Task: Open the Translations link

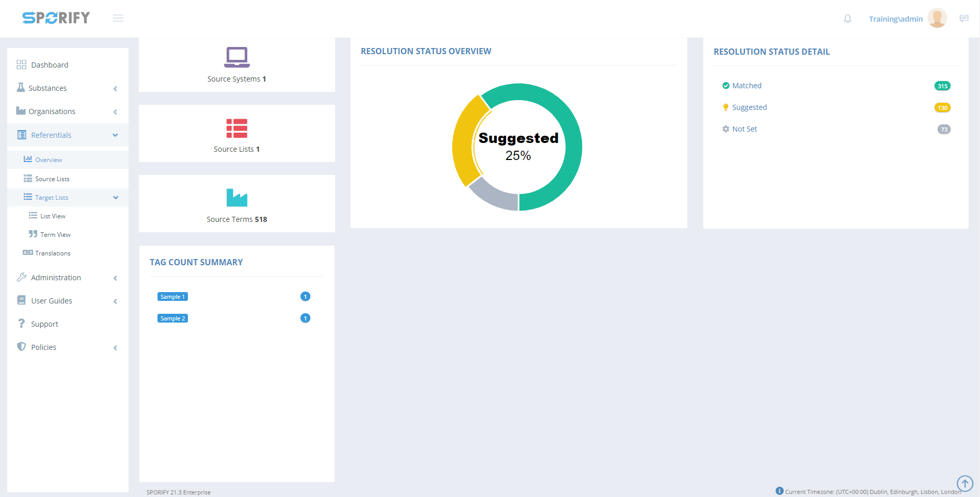Action: (53, 253)
